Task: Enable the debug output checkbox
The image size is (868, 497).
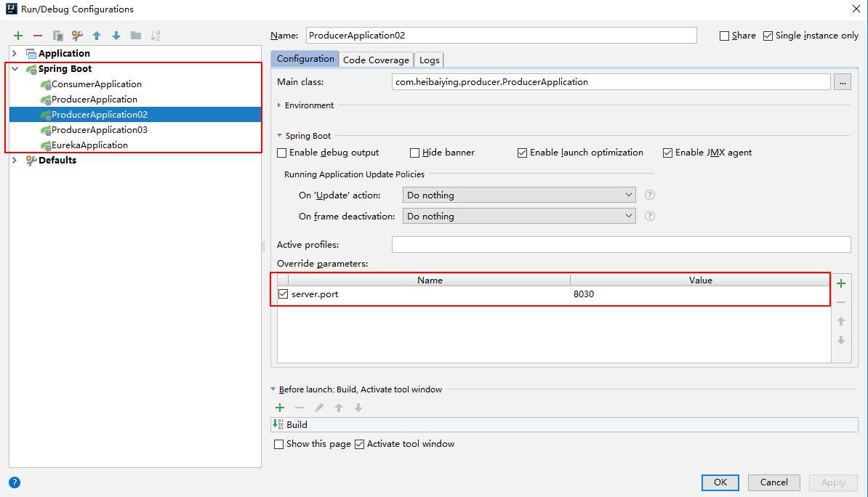Action: 282,153
